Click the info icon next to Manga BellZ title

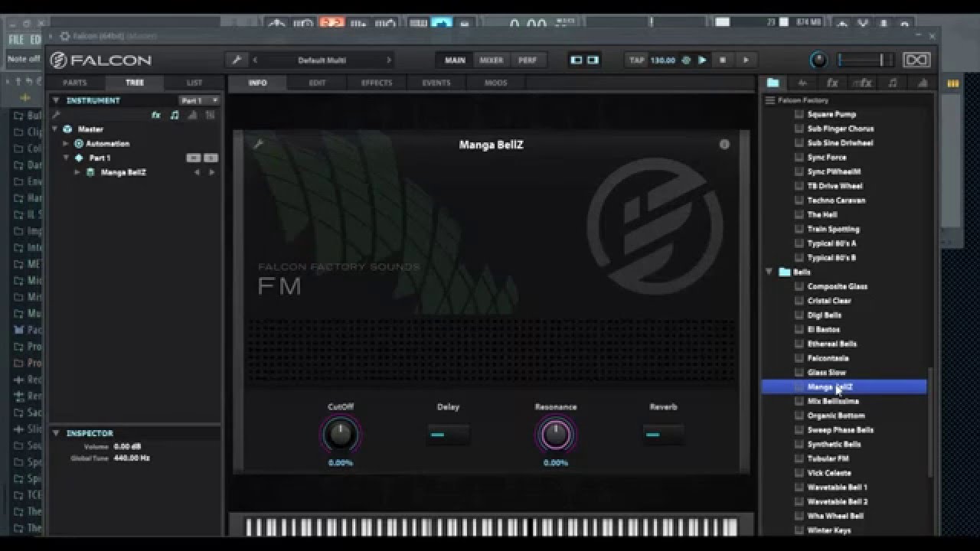724,145
